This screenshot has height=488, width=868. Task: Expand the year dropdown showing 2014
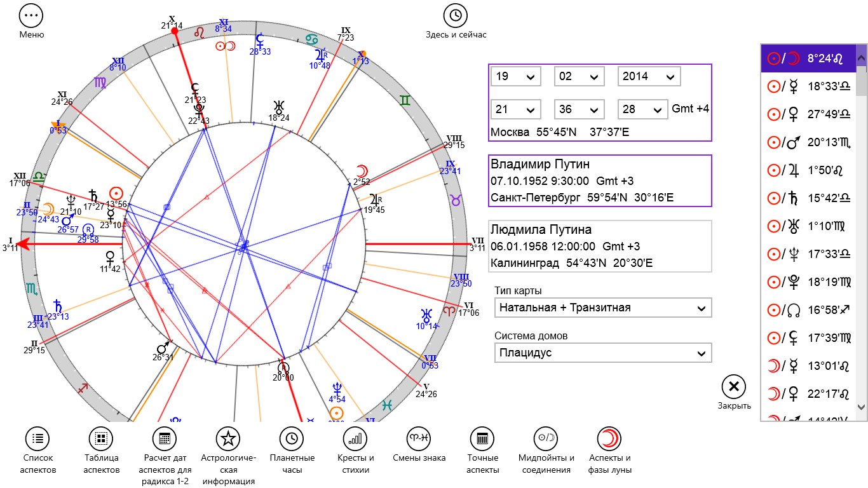pos(649,76)
